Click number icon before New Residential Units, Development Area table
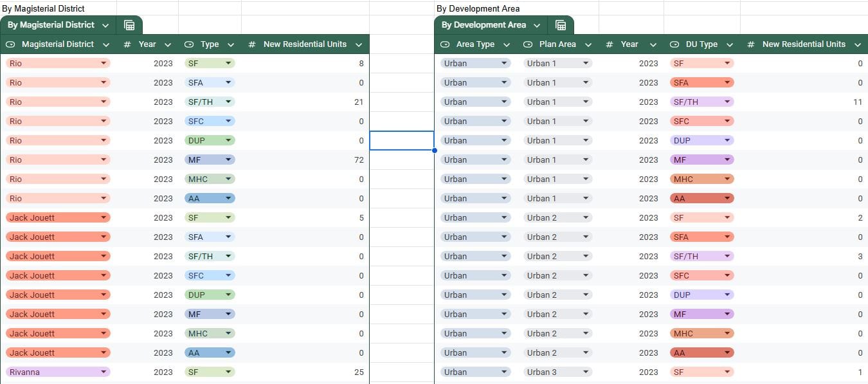 tap(751, 44)
